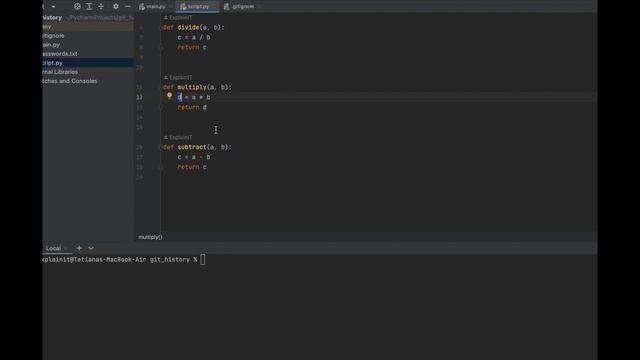Select main.py in the Project tree
Screen dimensions: 640x360
88,44
